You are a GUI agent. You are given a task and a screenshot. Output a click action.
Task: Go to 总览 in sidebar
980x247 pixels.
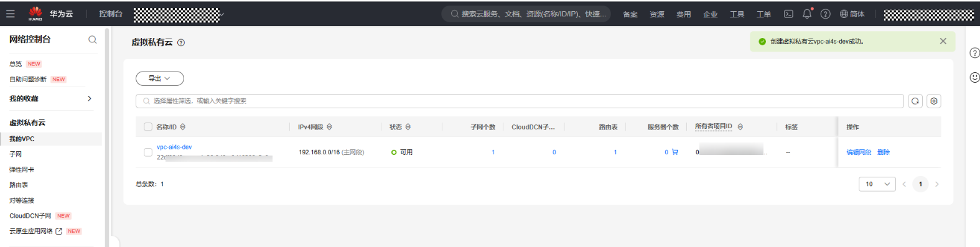(16, 64)
